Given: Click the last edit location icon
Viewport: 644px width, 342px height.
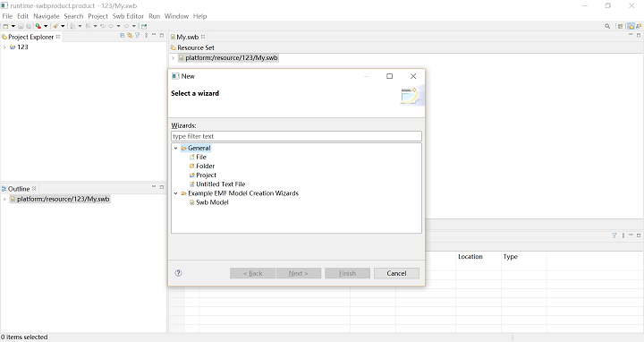Looking at the screenshot, I should tap(103, 26).
